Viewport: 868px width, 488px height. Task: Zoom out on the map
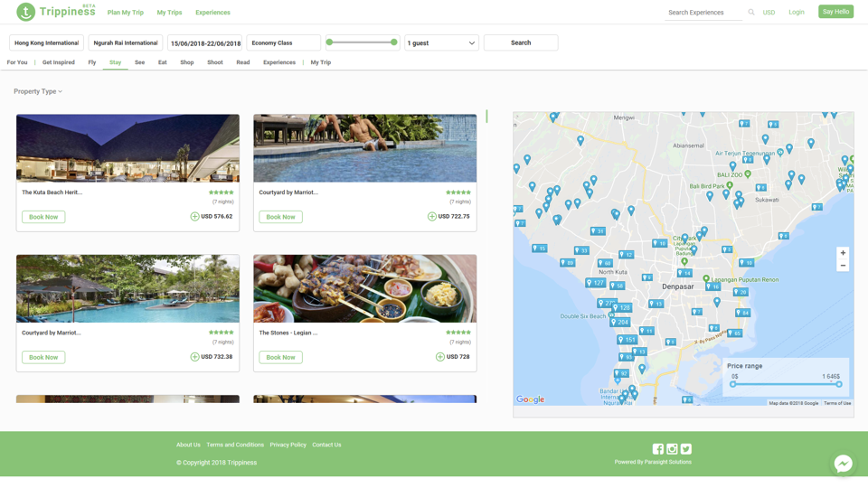pos(843,266)
